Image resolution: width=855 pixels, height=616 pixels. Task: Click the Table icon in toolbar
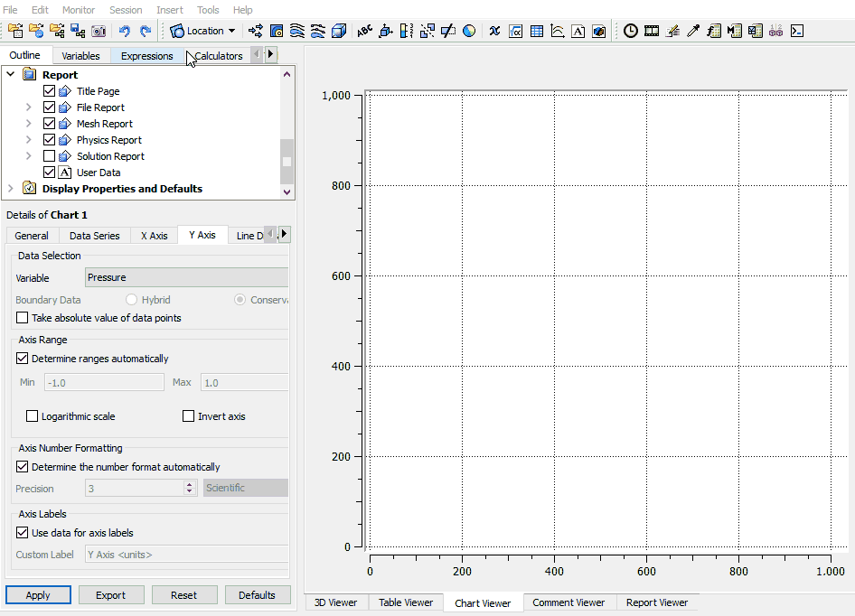[537, 31]
